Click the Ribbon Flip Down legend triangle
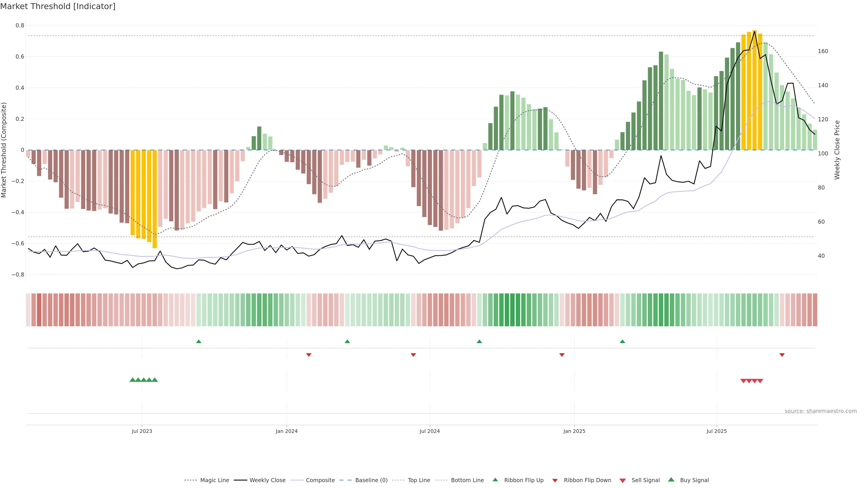 tap(555, 481)
